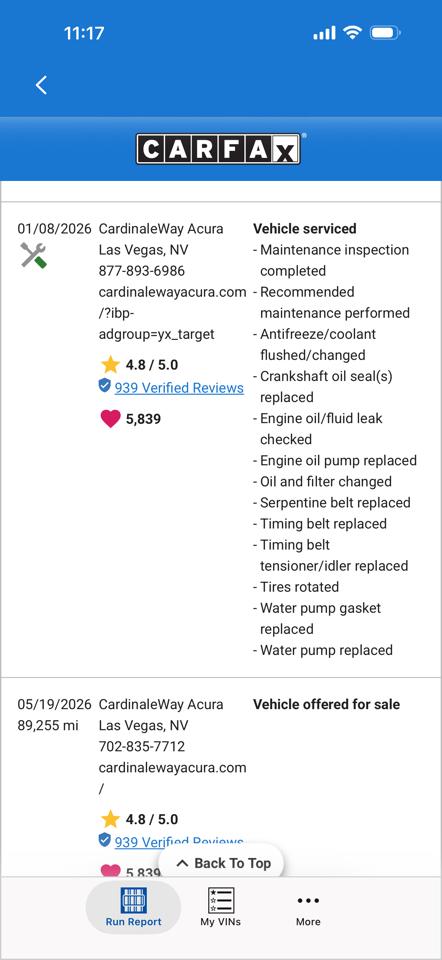
Task: Click the CARFAX logo
Action: tap(219, 149)
